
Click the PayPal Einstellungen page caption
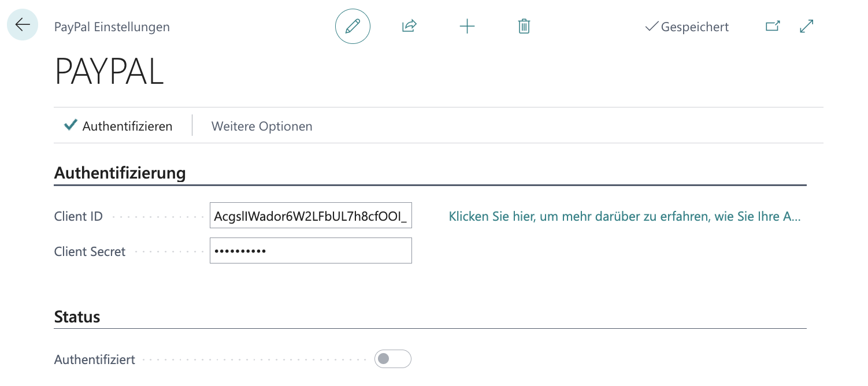(112, 27)
